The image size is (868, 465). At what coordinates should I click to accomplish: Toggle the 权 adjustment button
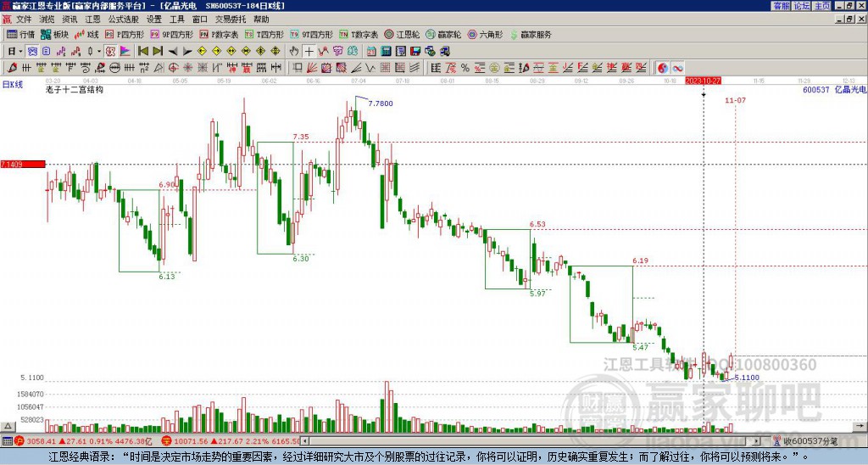[x=110, y=52]
